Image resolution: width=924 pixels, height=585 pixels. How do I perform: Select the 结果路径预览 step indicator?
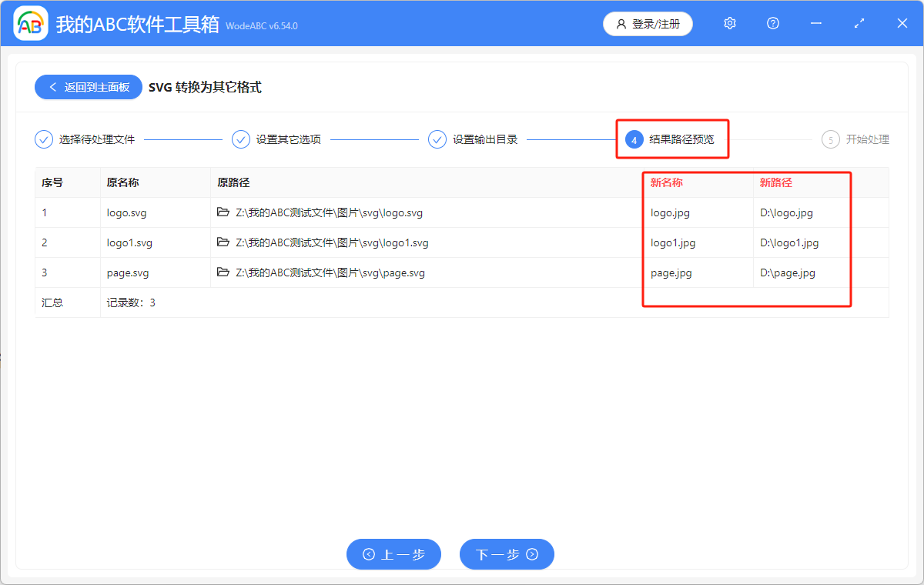tap(634, 139)
